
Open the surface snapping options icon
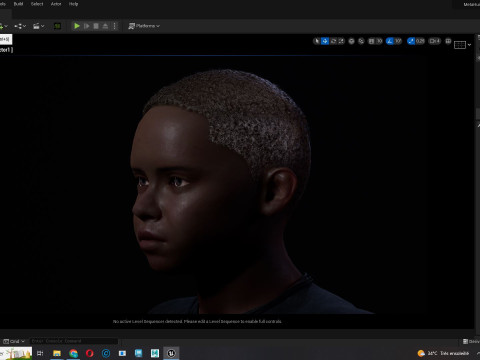(361, 41)
